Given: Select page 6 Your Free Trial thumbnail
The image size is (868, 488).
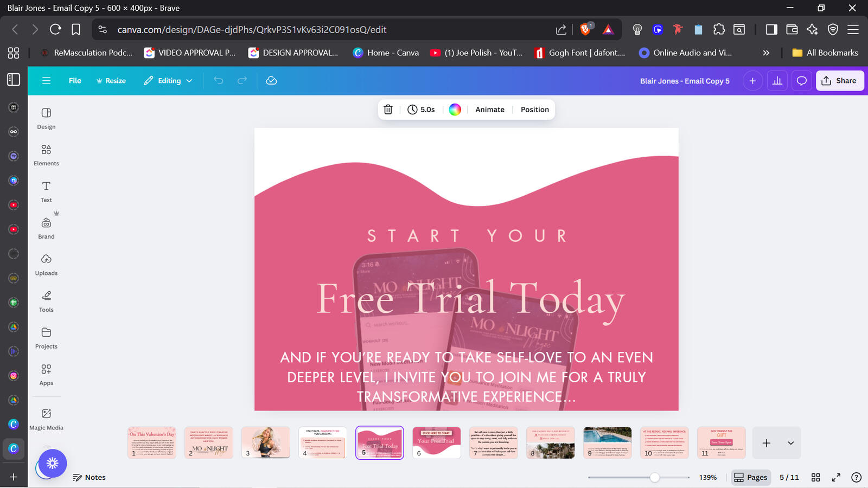Looking at the screenshot, I should (x=437, y=442).
